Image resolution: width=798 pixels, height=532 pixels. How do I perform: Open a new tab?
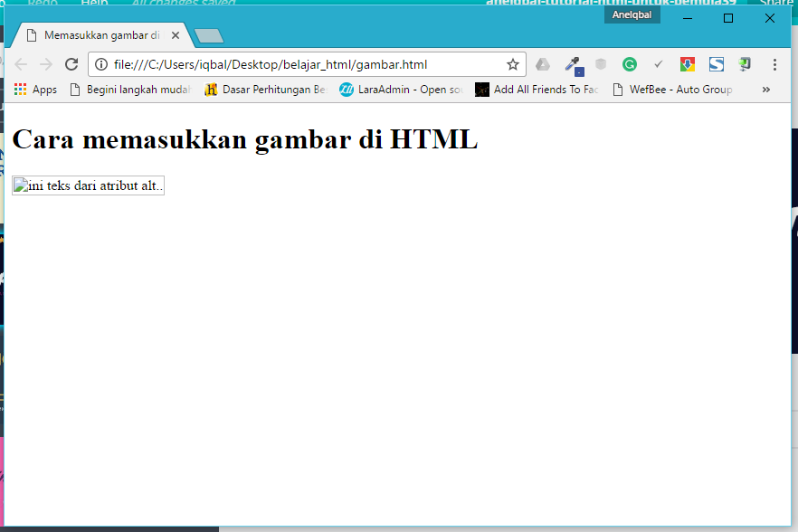pyautogui.click(x=209, y=35)
